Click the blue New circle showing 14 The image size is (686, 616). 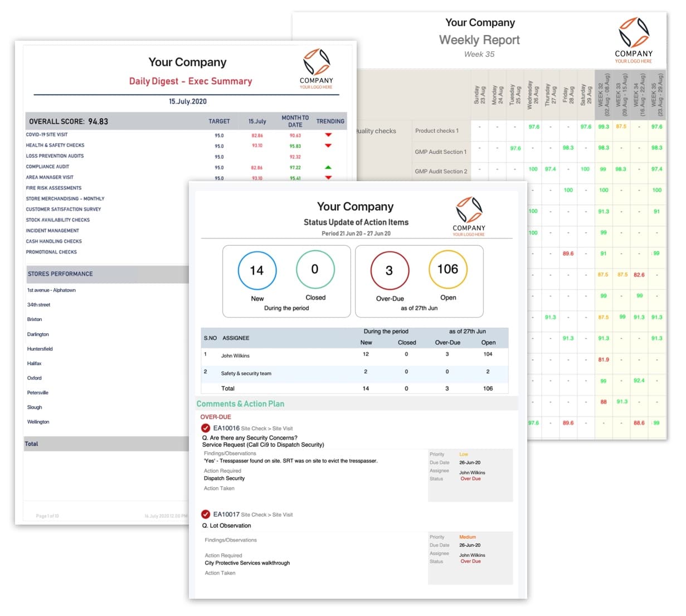[257, 269]
